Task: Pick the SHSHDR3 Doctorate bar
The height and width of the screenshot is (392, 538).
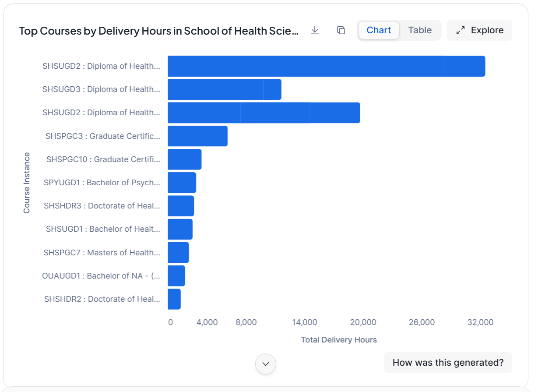Action: click(181, 206)
